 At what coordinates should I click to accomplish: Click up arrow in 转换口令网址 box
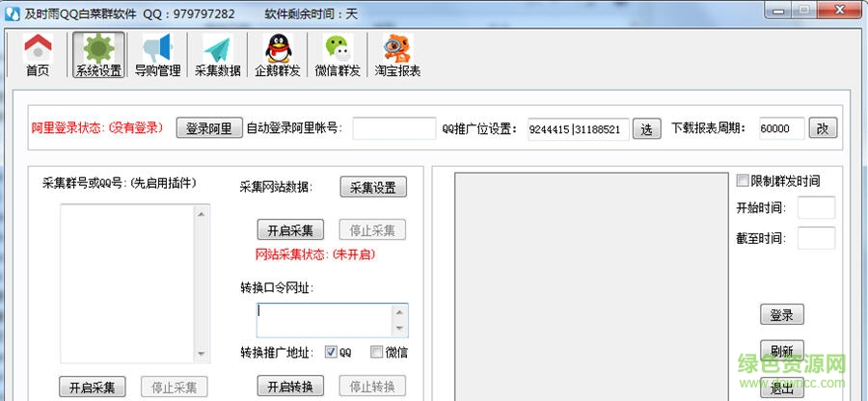coord(399,312)
